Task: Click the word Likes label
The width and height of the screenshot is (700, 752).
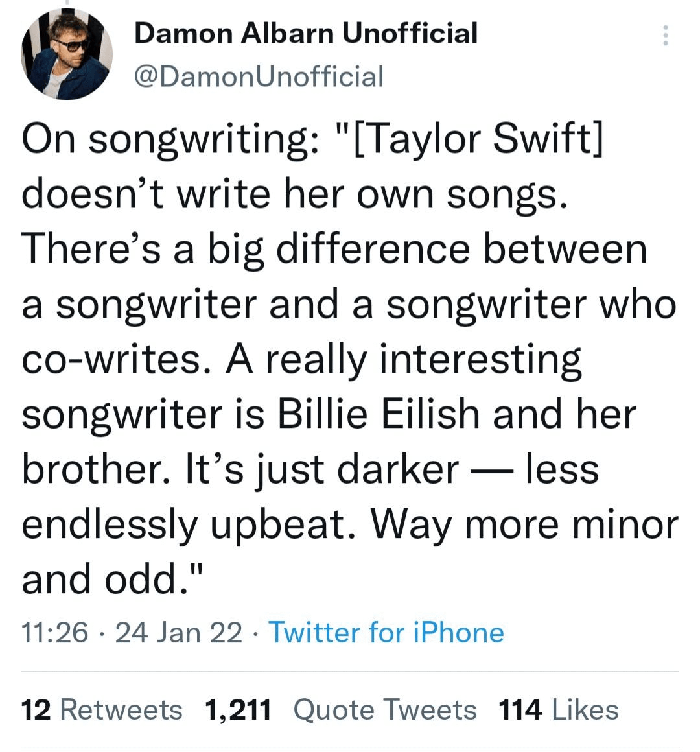Action: [585, 710]
